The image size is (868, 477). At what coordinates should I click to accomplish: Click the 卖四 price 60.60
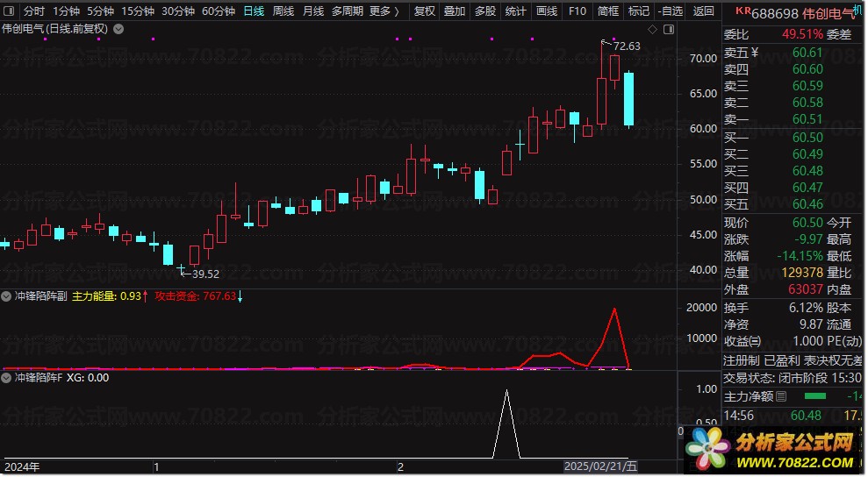pyautogui.click(x=807, y=69)
